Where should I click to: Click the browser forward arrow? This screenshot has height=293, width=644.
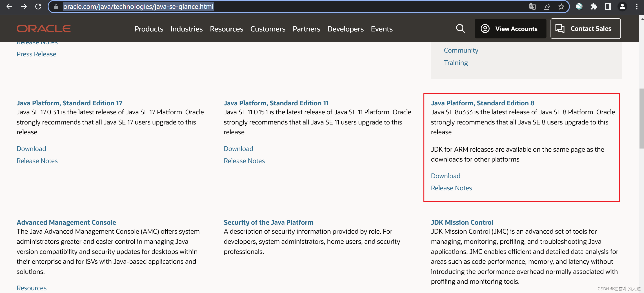point(24,7)
